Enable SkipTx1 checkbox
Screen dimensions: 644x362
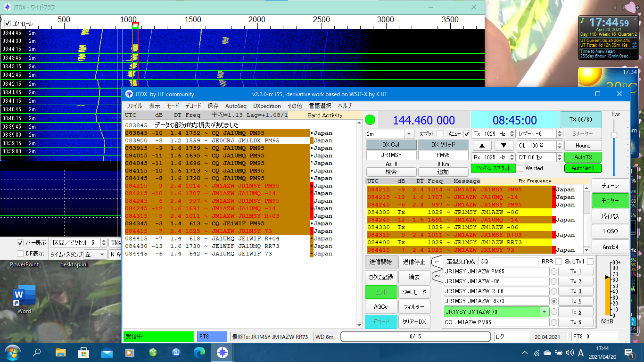point(590,262)
